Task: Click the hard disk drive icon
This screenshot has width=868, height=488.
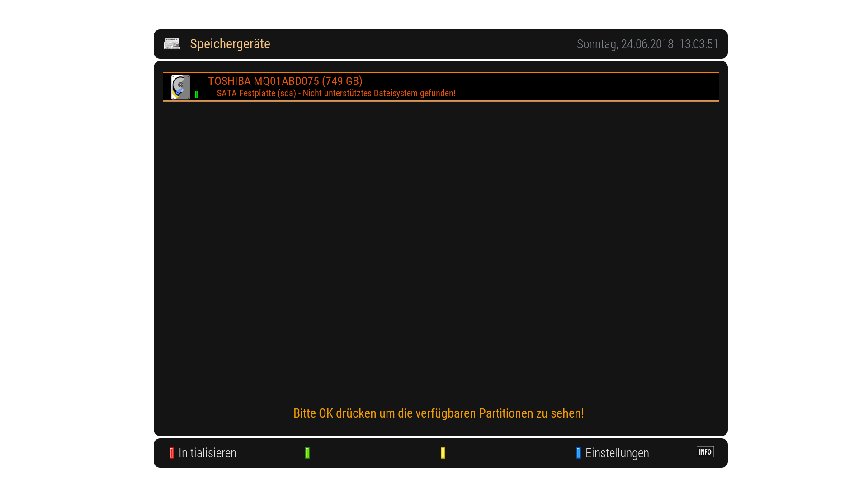Action: pyautogui.click(x=180, y=87)
